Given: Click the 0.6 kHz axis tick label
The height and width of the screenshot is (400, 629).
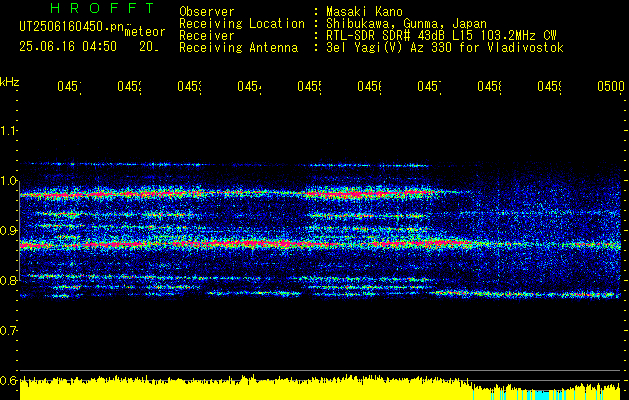Looking at the screenshot, I should (x=8, y=380).
